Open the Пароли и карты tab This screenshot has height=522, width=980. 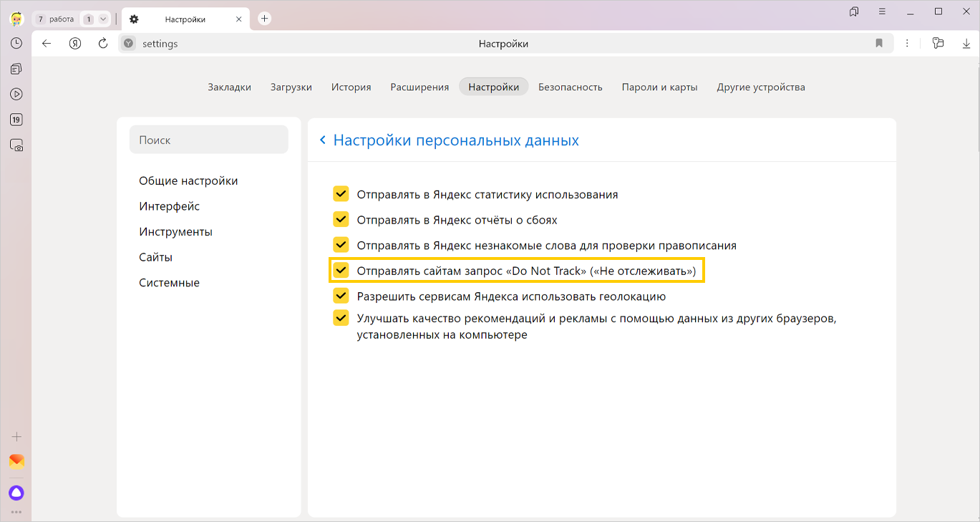[x=659, y=87]
